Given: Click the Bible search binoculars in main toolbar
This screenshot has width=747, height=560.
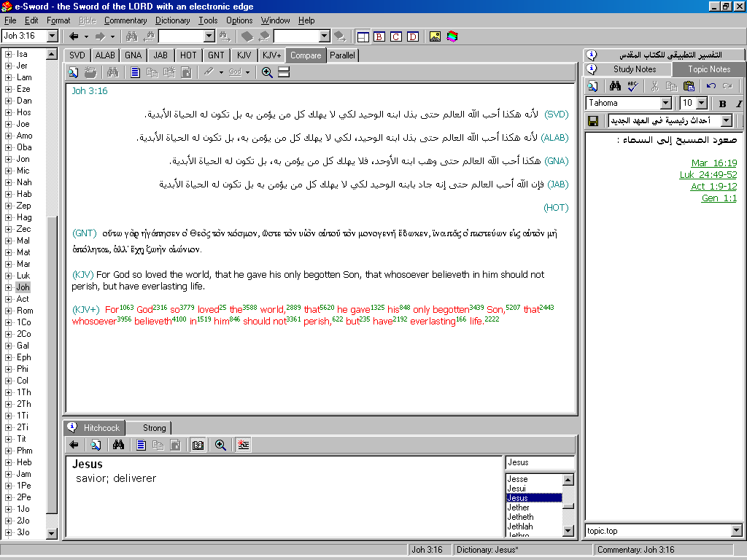Looking at the screenshot, I should pyautogui.click(x=131, y=36).
